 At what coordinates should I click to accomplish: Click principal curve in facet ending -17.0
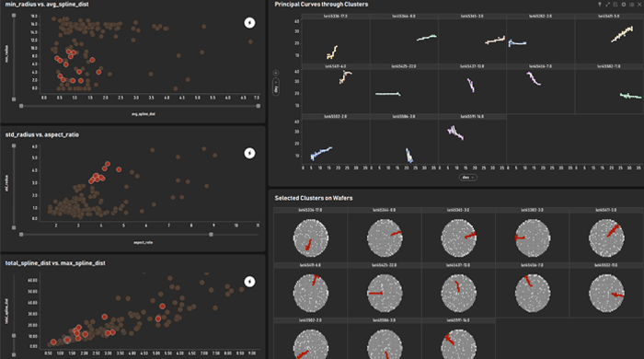333,52
